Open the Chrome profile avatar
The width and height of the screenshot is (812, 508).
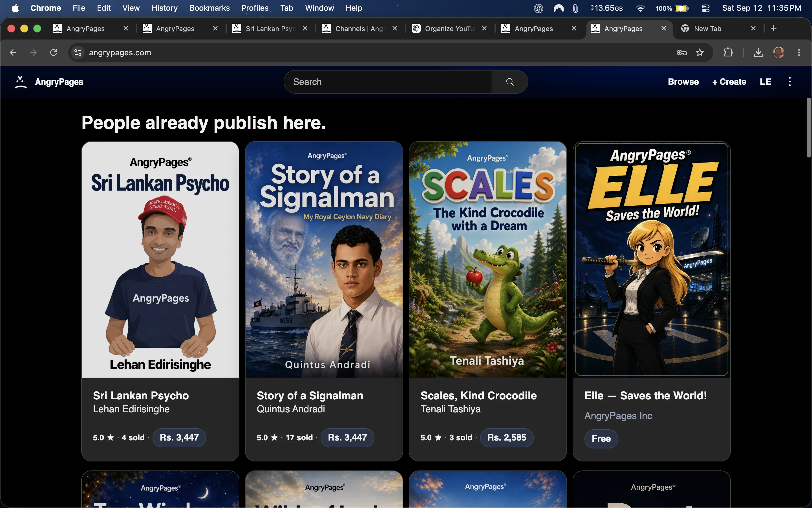point(778,52)
